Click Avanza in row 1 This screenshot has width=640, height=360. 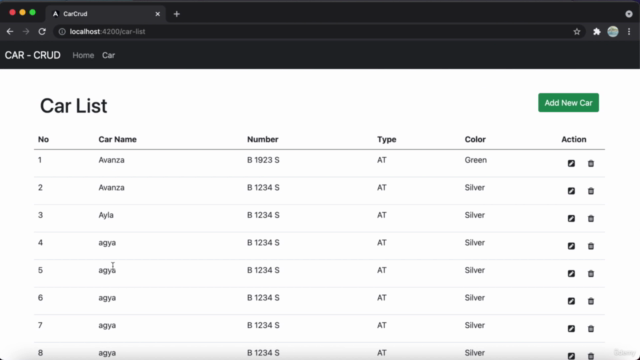111,160
